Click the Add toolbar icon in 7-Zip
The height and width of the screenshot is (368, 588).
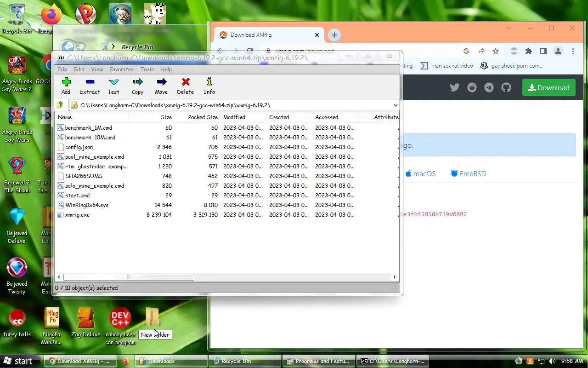[x=66, y=86]
